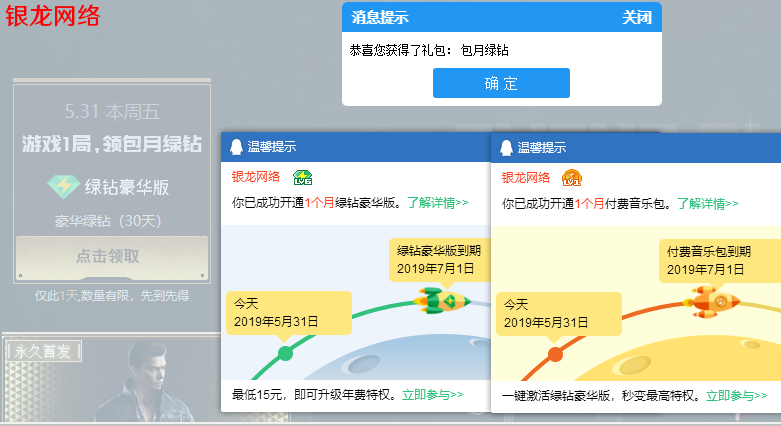
Task: Click the green diamond gem icon beside 绿钻豪华版
Action: click(63, 187)
